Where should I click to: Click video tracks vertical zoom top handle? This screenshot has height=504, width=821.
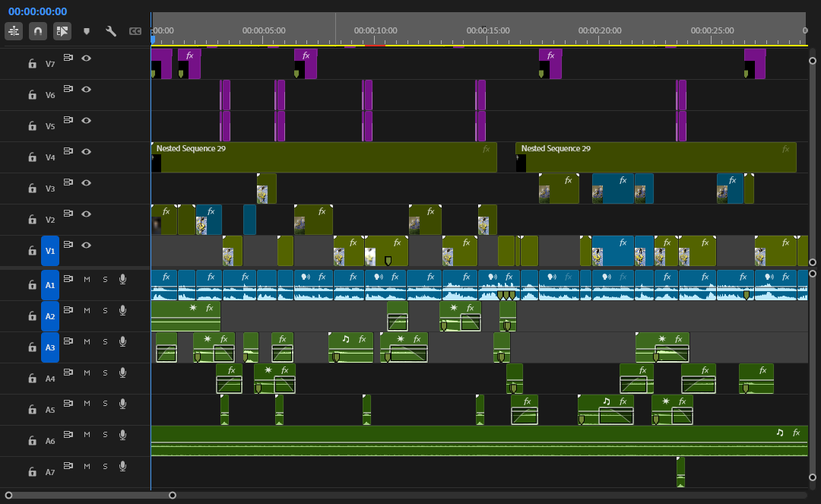[813, 61]
